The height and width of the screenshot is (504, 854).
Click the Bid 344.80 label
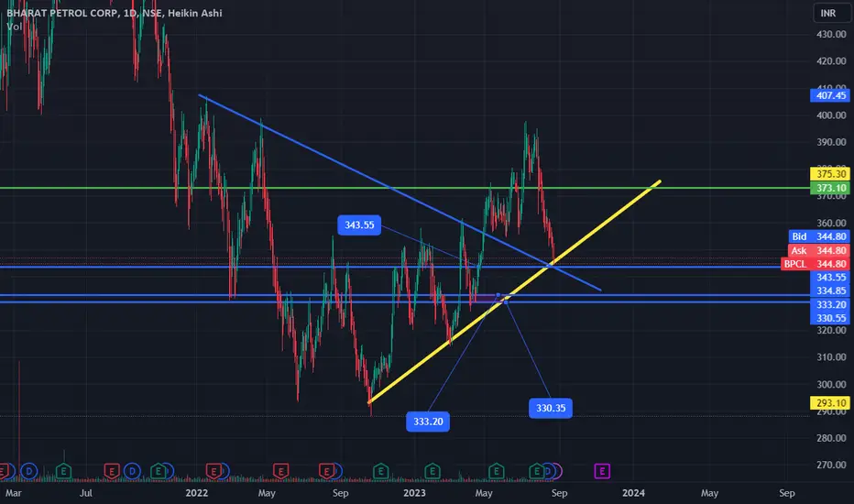coord(819,236)
